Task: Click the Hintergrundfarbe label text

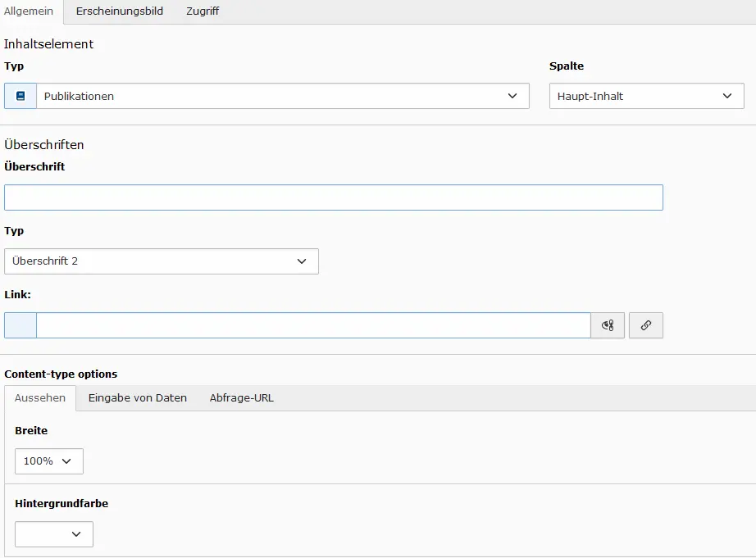Action: [x=61, y=504]
